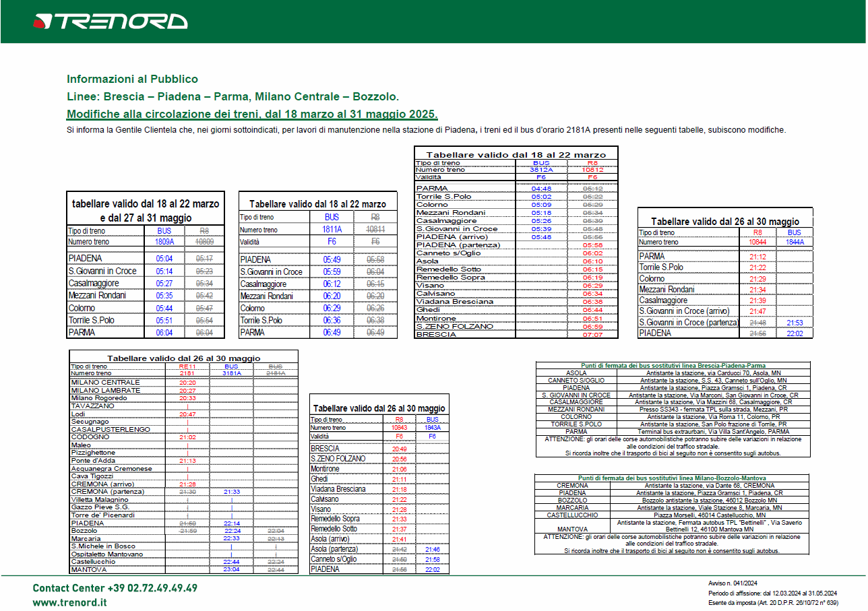Click the 'Linee: Brescia – Piadena – Parma' line

232,96
